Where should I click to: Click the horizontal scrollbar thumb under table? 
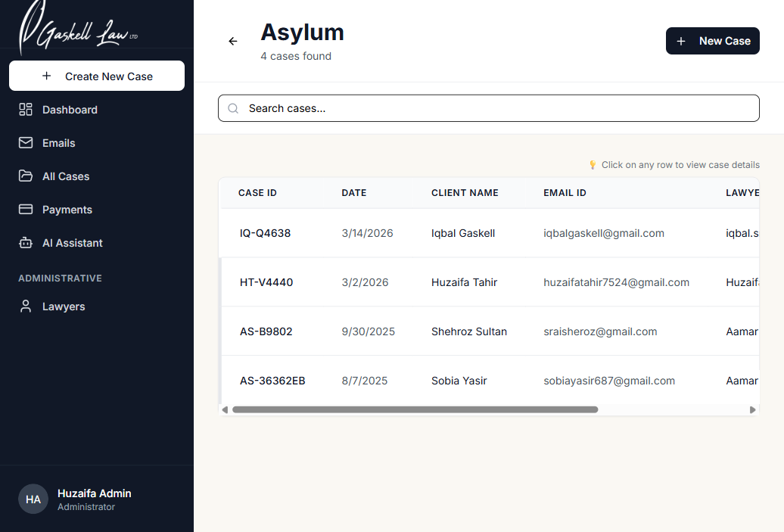point(415,409)
